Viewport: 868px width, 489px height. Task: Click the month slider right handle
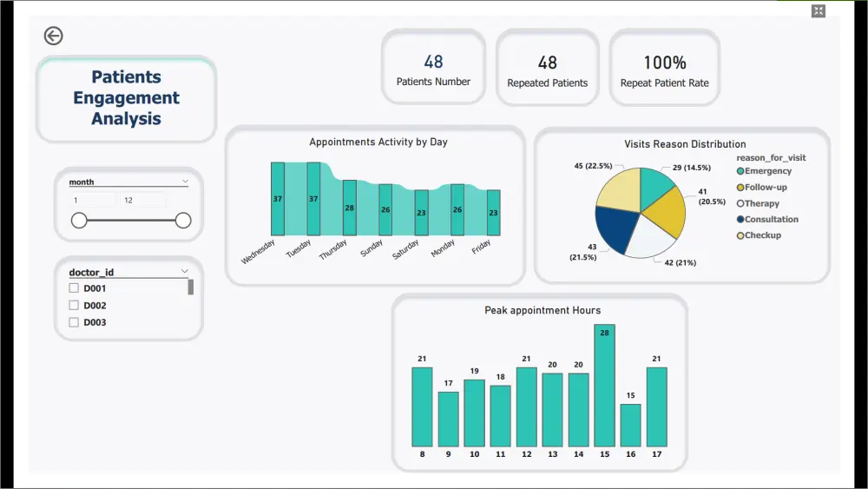(183, 221)
